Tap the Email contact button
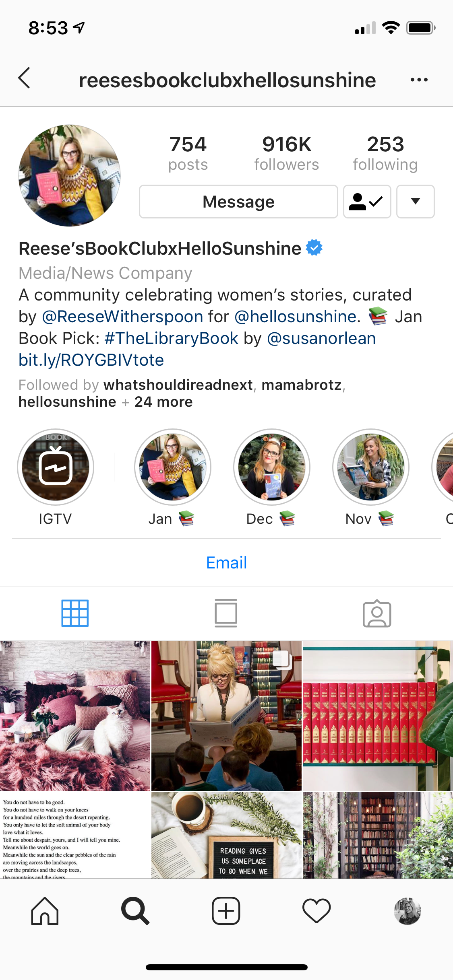The image size is (453, 980). [226, 562]
